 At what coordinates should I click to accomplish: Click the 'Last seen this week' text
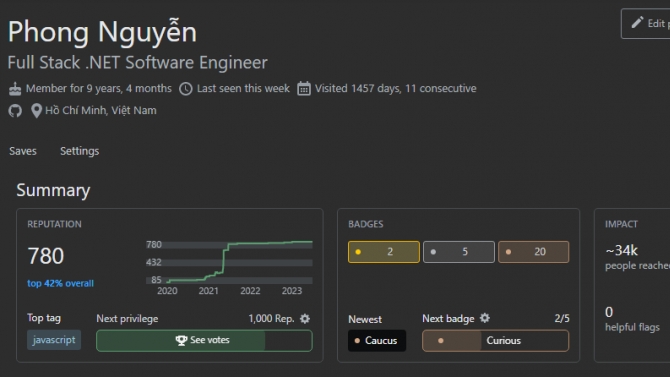[243, 88]
